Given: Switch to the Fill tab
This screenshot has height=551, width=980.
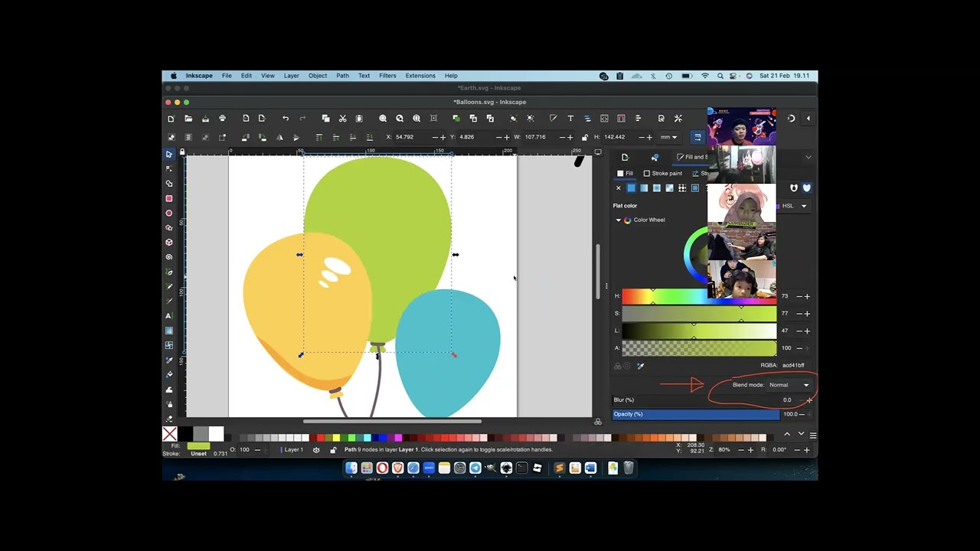Looking at the screenshot, I should (626, 174).
